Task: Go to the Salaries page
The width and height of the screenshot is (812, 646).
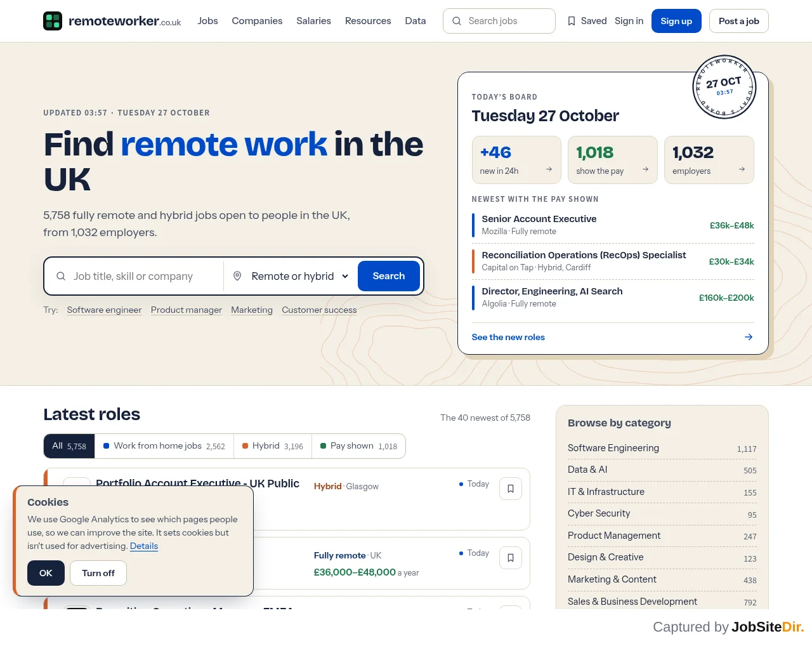Action: pos(313,21)
